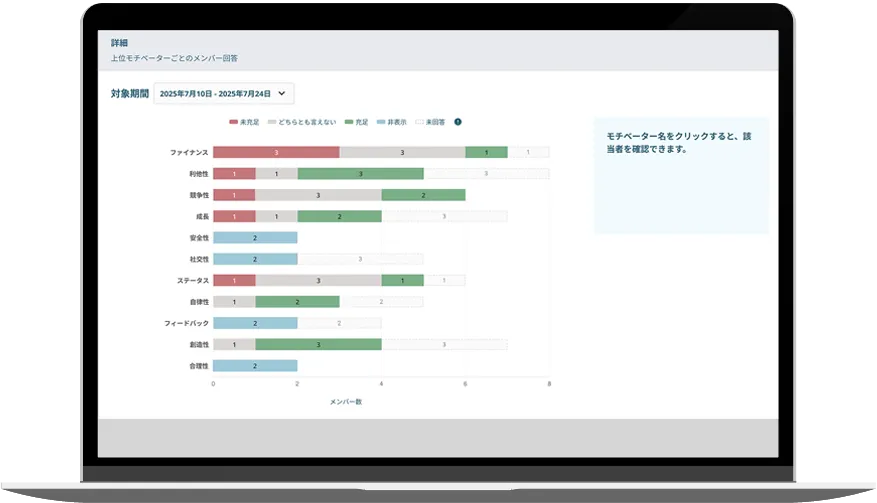Toggle the 非表示 legend item
This screenshot has width=877, height=503.
pyautogui.click(x=392, y=122)
